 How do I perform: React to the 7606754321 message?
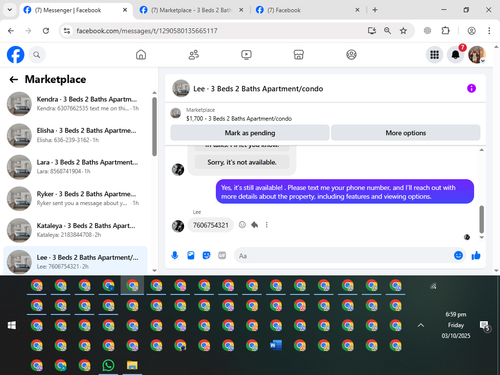(242, 225)
